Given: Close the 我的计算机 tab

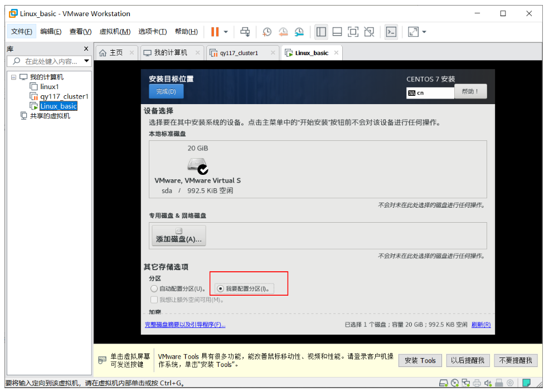Looking at the screenshot, I should coord(197,52).
